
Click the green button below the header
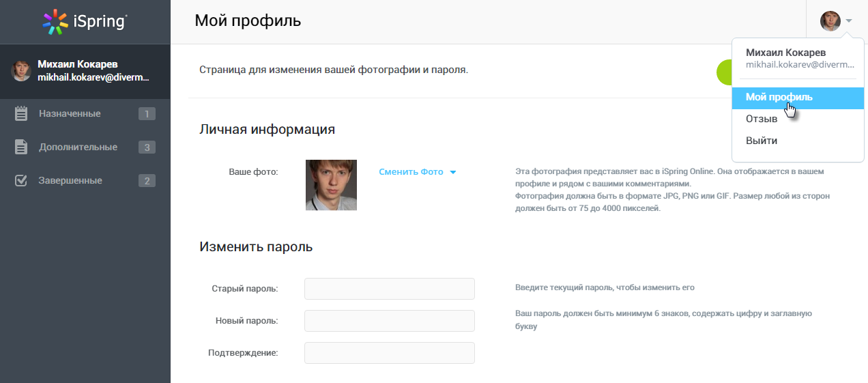(724, 72)
